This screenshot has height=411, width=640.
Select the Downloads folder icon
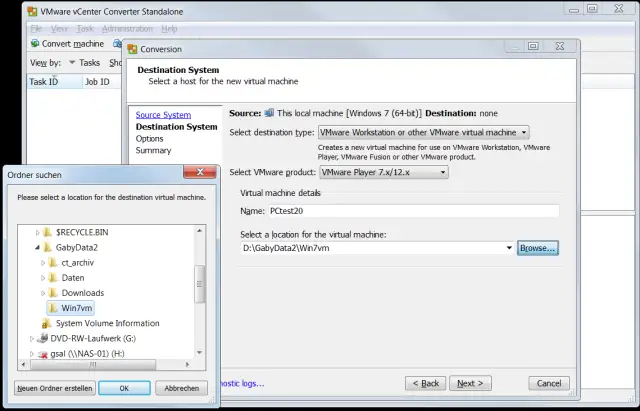pos(53,293)
